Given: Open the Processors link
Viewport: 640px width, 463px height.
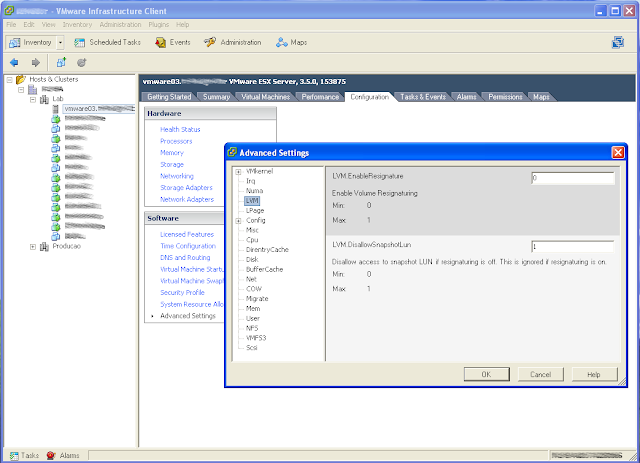Looking at the screenshot, I should [x=176, y=141].
